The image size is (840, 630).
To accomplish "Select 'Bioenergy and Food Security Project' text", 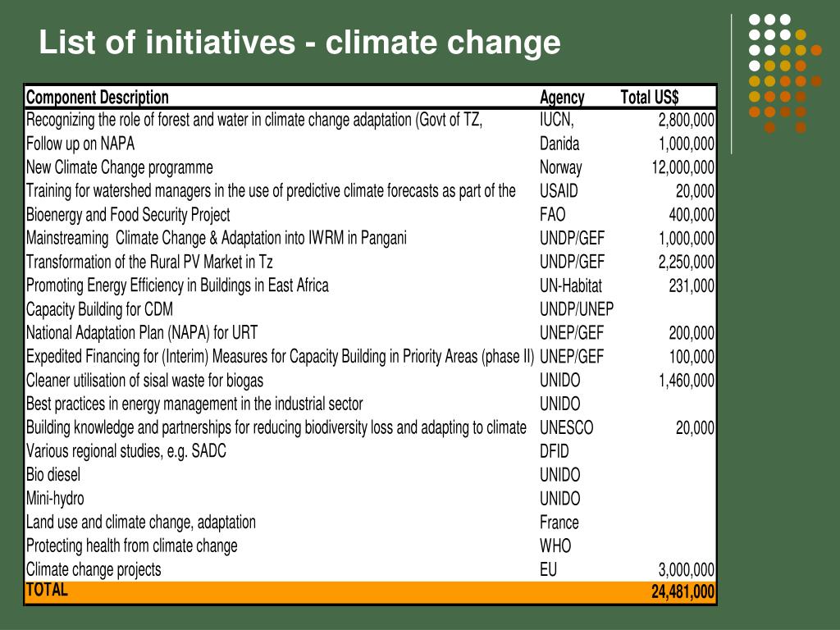I will click(128, 215).
